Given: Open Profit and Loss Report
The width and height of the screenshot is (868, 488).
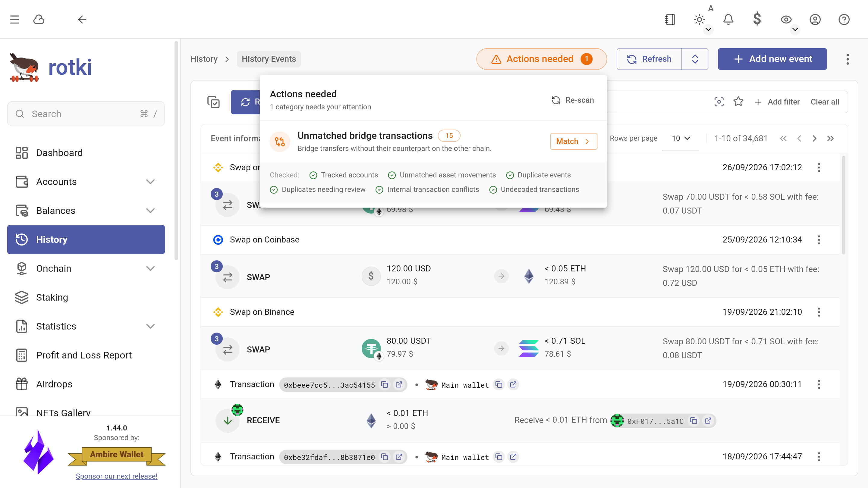Looking at the screenshot, I should (86, 355).
